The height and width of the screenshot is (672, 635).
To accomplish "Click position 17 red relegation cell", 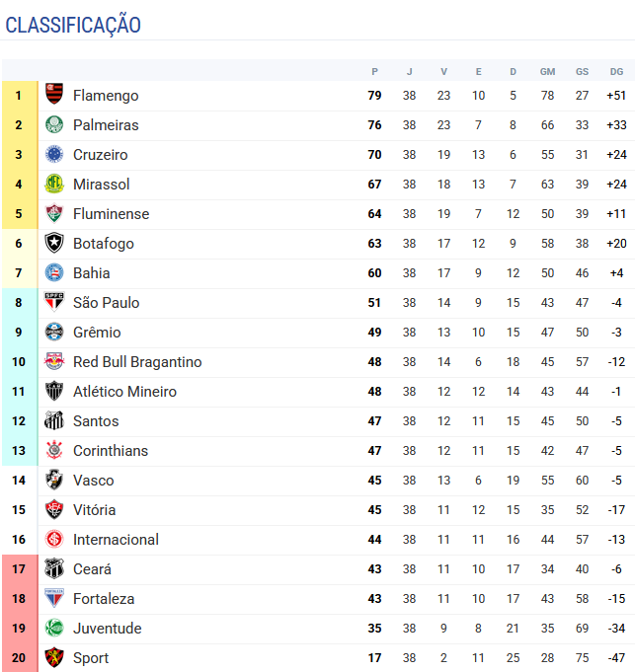I will (19, 569).
